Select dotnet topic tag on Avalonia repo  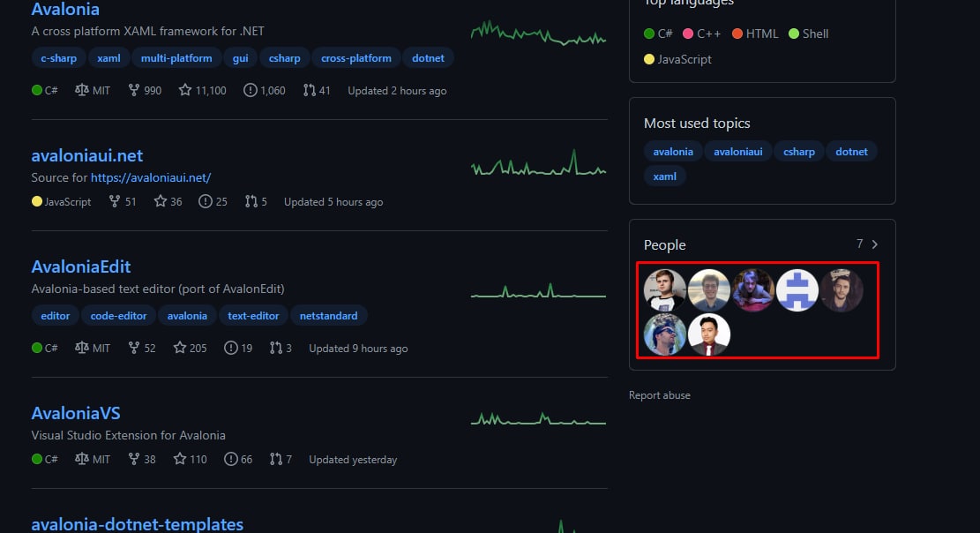point(428,58)
